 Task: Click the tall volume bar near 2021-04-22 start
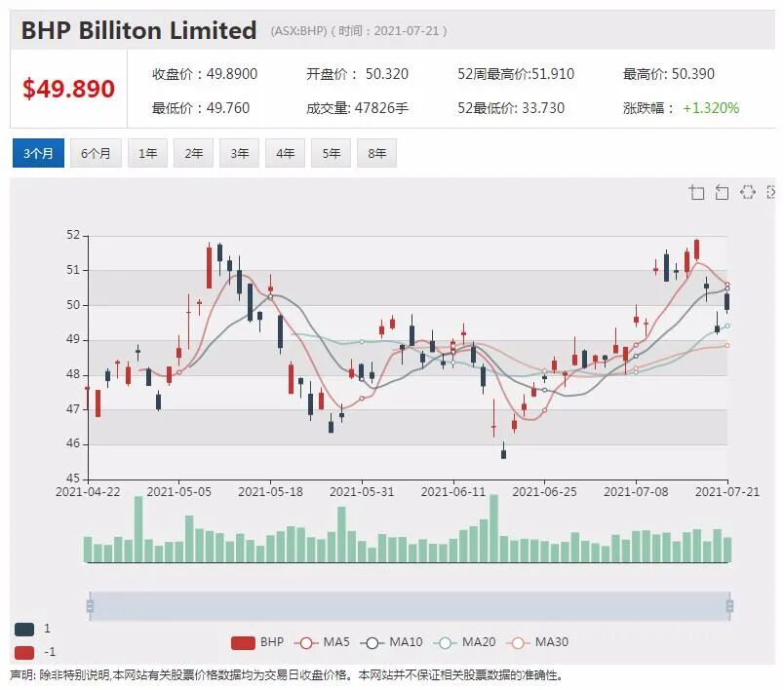pyautogui.click(x=138, y=529)
